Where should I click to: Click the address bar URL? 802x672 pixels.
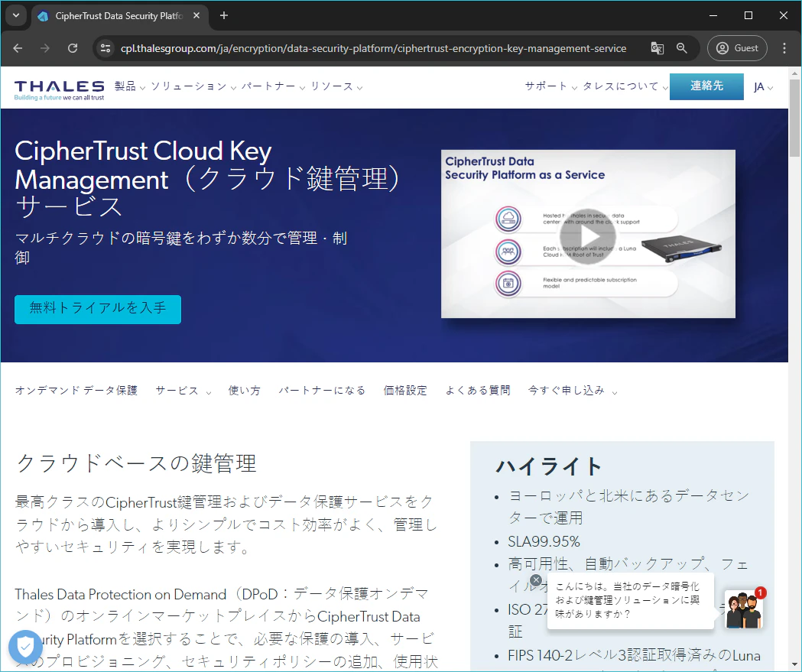coord(373,48)
